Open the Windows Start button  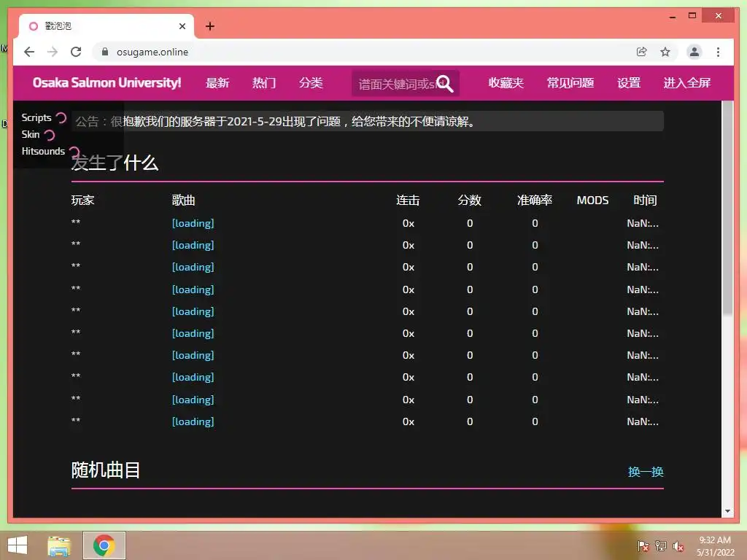pyautogui.click(x=18, y=545)
